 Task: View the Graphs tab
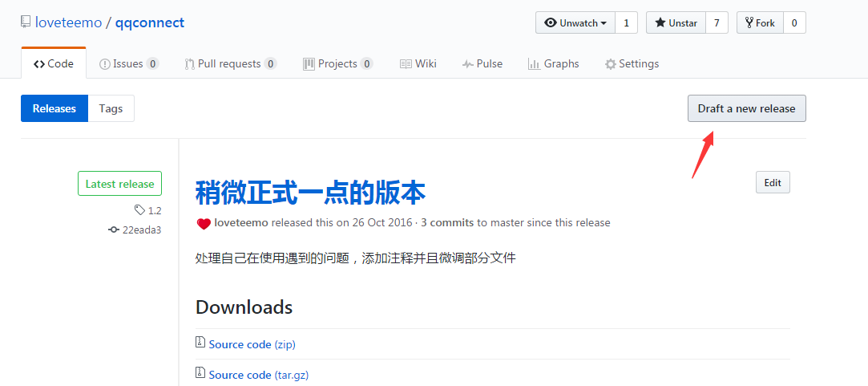(553, 63)
